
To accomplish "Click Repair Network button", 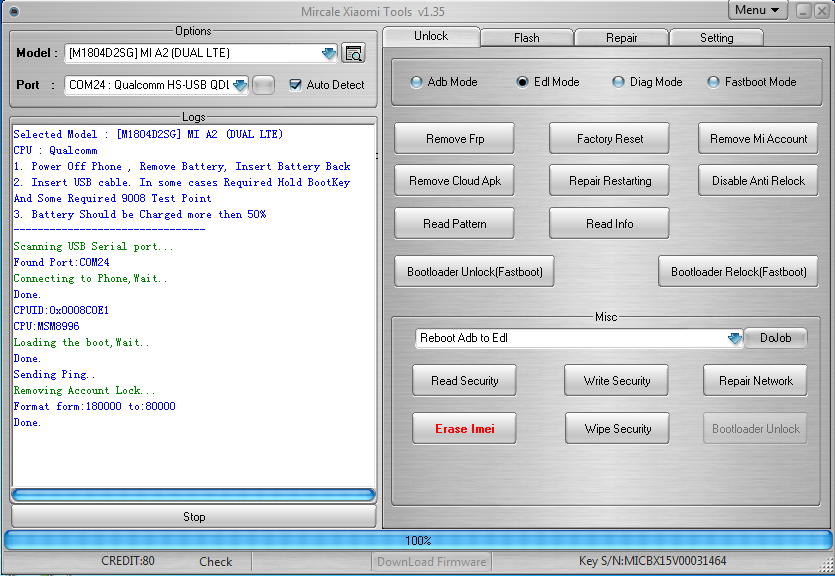I will point(756,381).
